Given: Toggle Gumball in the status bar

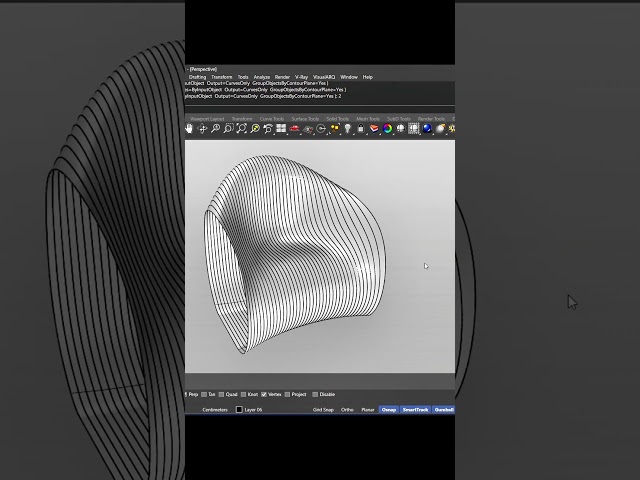Looking at the screenshot, I should click(444, 410).
